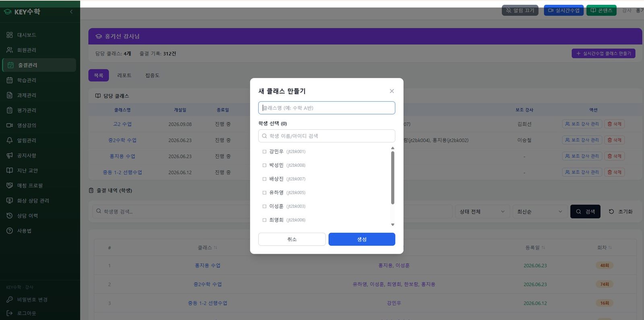Click 취소 in the new class dialog
Screen dimensions: 644x320
point(292,239)
